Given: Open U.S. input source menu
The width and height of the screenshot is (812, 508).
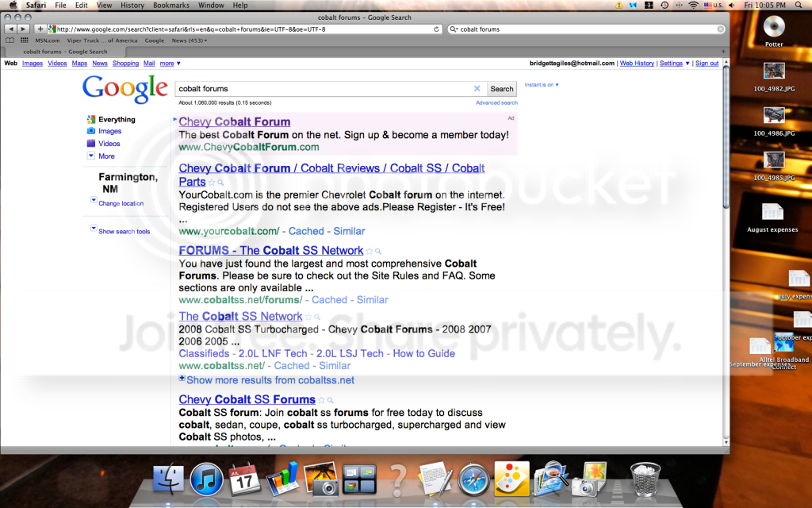Looking at the screenshot, I should tap(713, 6).
